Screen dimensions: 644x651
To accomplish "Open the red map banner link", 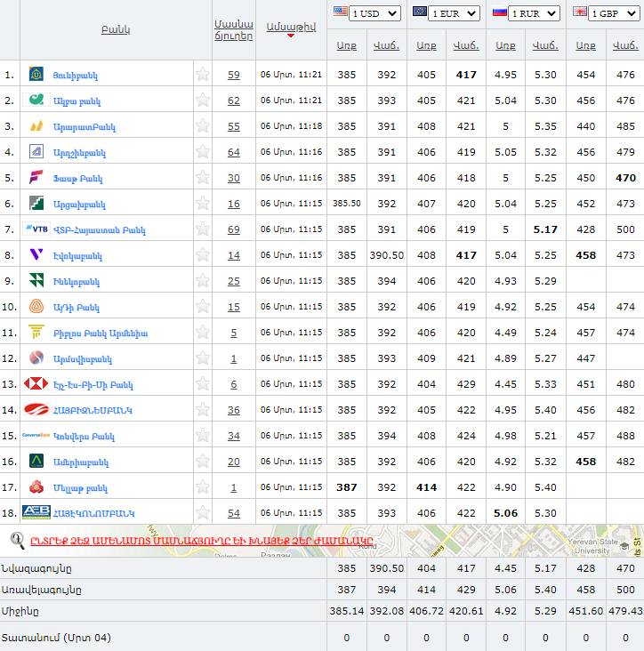I will (x=202, y=541).
